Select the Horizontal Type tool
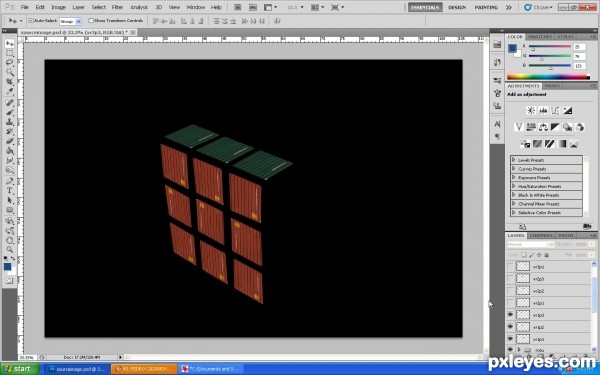The height and width of the screenshot is (375, 600). pos(10,191)
